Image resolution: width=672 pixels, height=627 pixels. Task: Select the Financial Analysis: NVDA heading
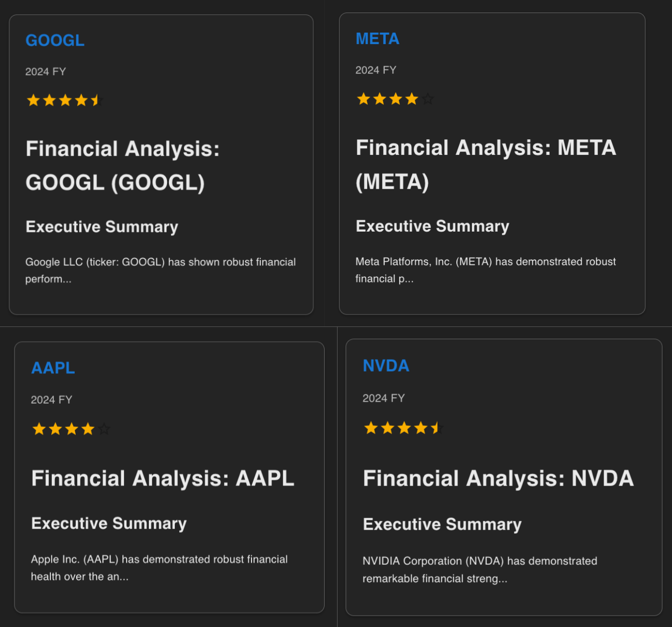(x=498, y=478)
